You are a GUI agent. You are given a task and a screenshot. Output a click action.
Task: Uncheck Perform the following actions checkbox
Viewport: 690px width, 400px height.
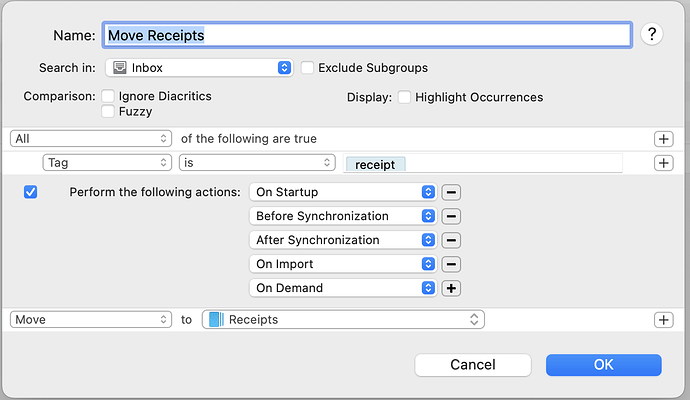(x=30, y=192)
